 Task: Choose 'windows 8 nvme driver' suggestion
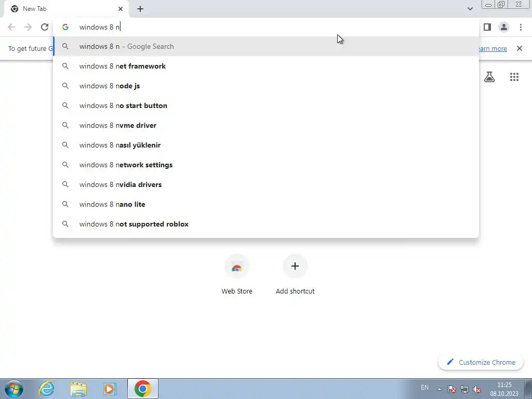266,125
